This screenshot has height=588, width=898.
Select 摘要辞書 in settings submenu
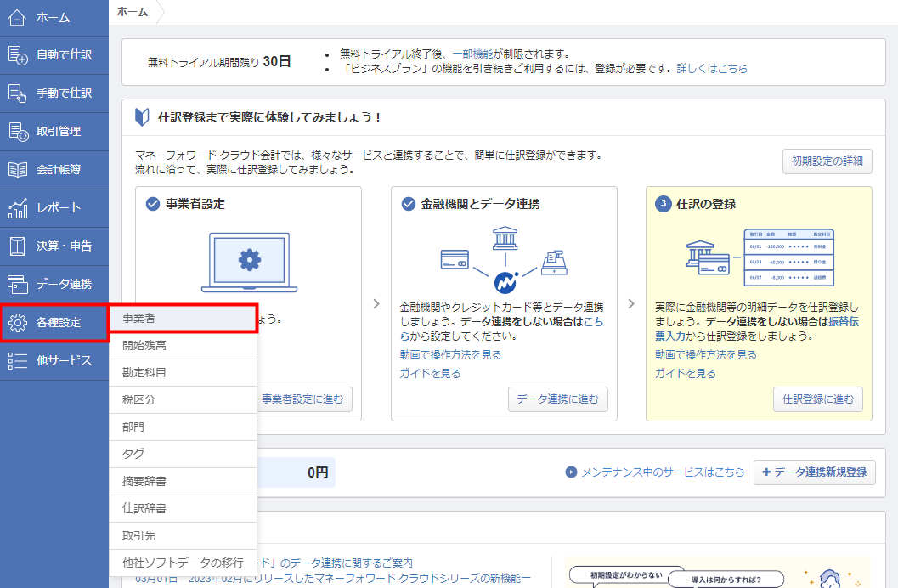click(183, 482)
